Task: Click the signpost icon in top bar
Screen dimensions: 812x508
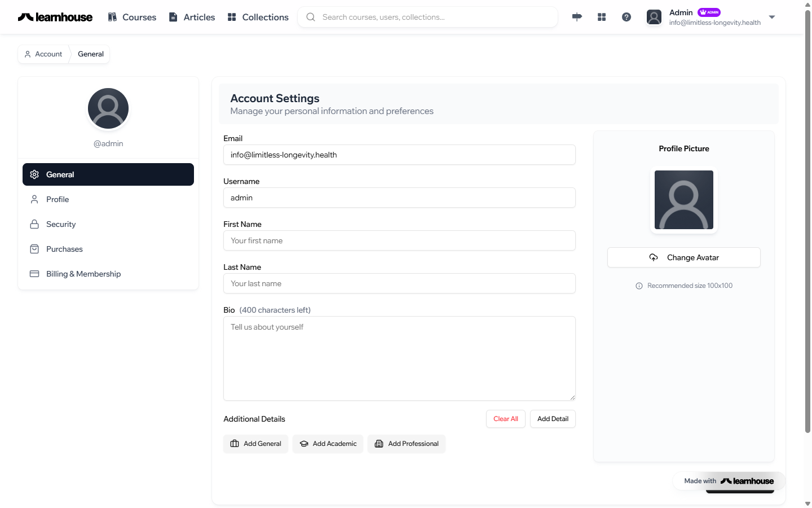Action: [x=577, y=17]
